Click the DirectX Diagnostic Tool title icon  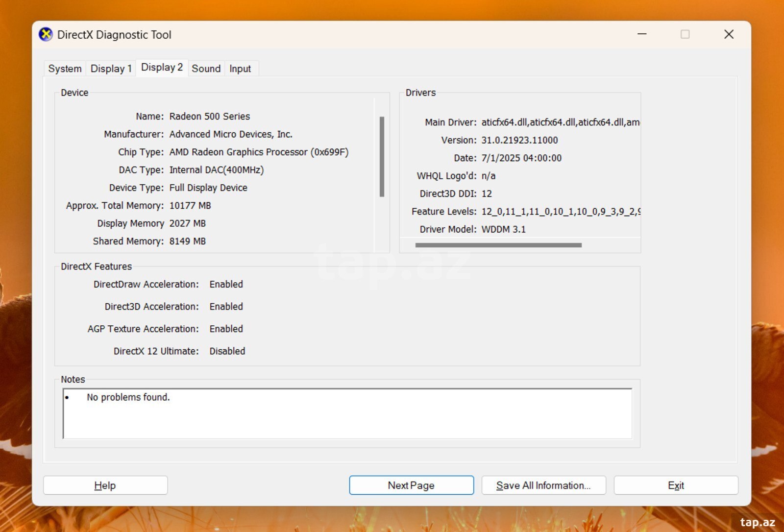click(46, 35)
